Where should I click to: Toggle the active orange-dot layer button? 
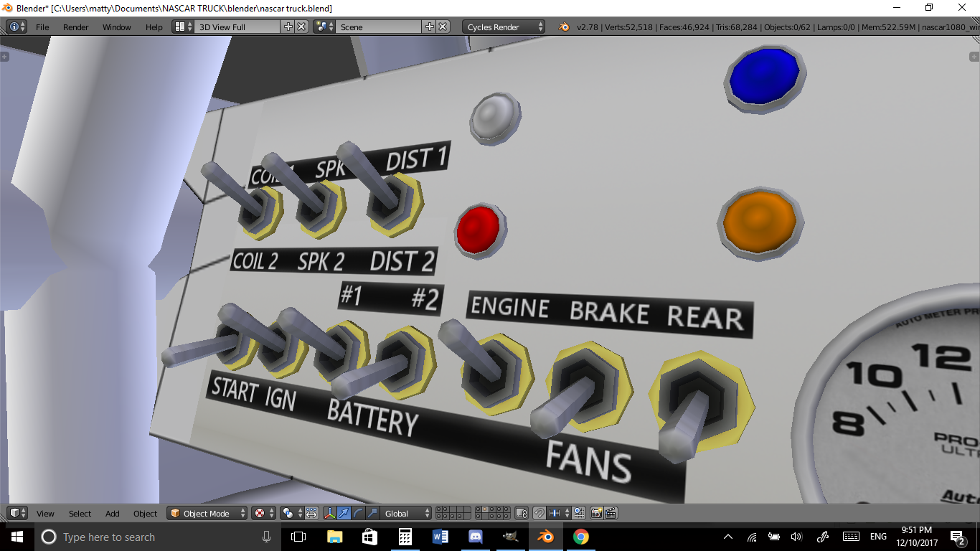[x=486, y=509]
